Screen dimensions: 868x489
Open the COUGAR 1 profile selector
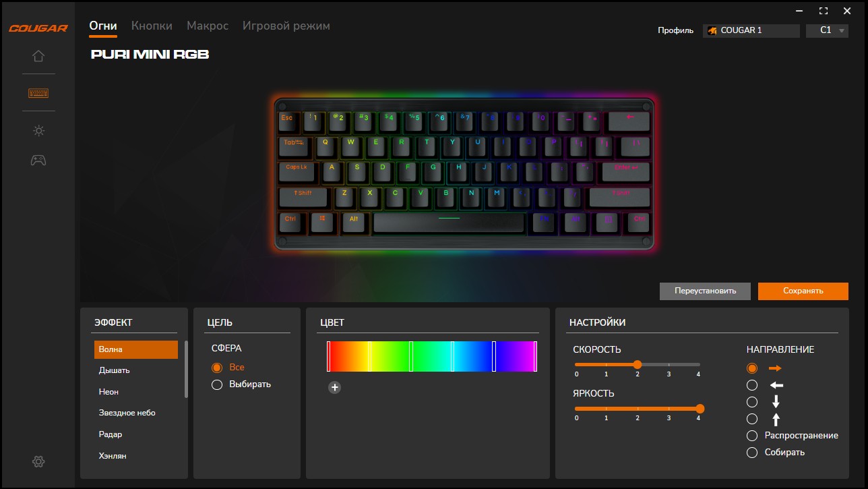tap(751, 30)
